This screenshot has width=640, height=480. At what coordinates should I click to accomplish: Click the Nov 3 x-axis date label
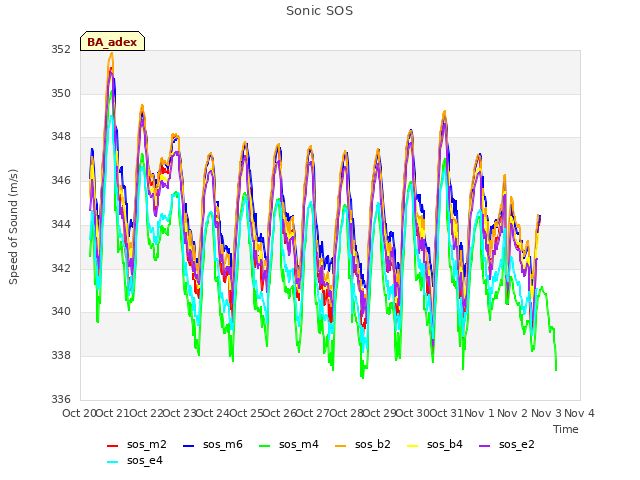(546, 413)
